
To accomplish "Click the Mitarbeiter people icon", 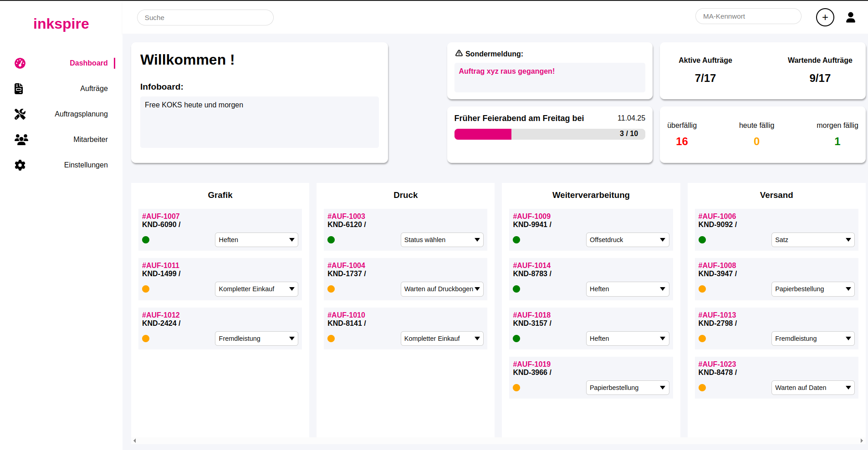I will point(21,140).
